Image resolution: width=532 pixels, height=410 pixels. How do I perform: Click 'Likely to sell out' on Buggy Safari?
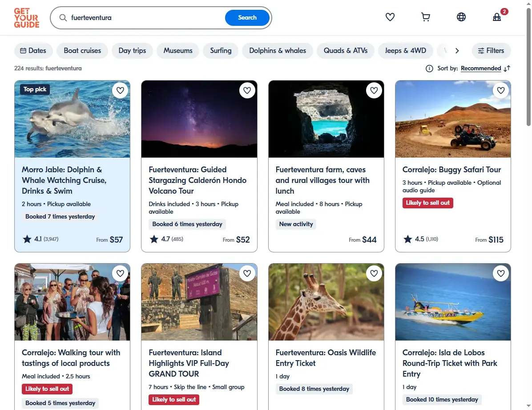pyautogui.click(x=428, y=203)
